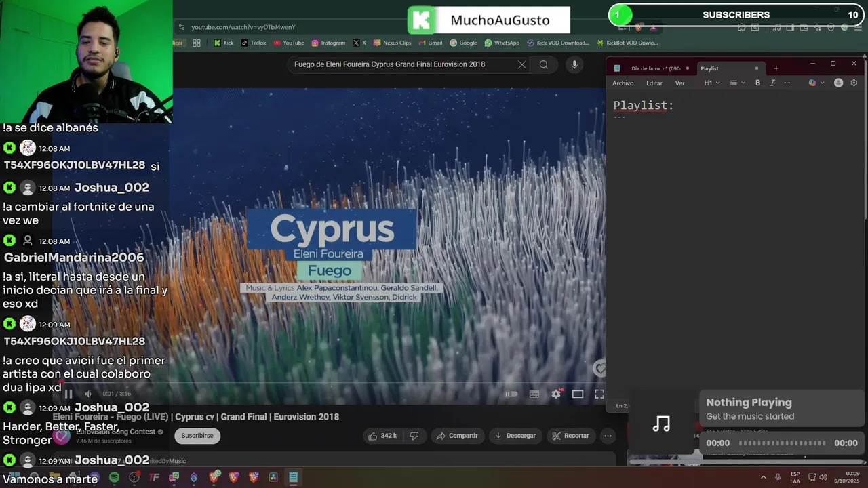The width and height of the screenshot is (868, 488).
Task: Add a new Notepad tab
Action: point(776,68)
